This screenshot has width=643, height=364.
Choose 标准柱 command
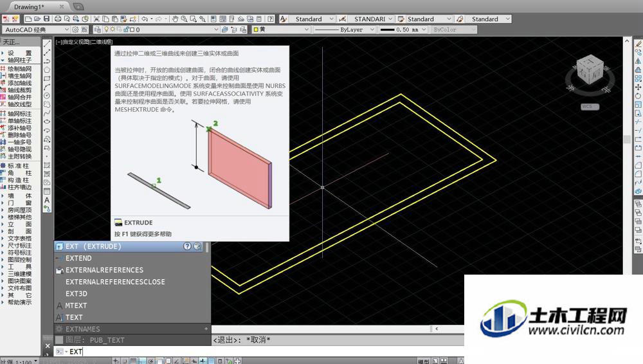19,166
